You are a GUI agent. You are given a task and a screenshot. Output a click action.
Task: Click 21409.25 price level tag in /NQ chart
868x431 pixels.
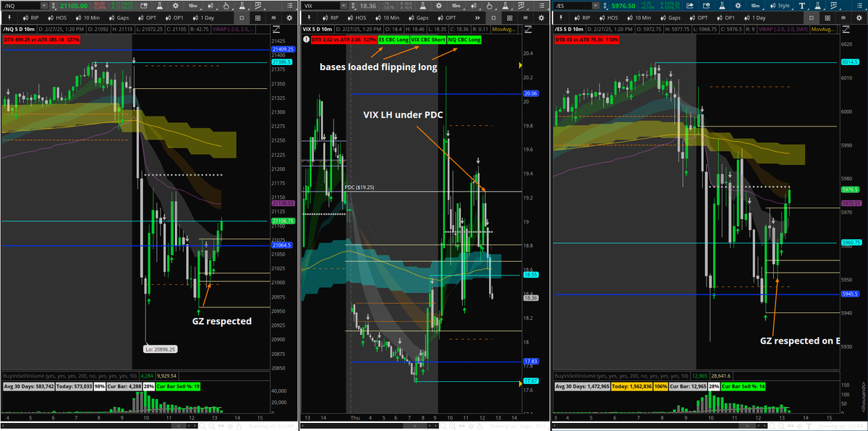284,50
